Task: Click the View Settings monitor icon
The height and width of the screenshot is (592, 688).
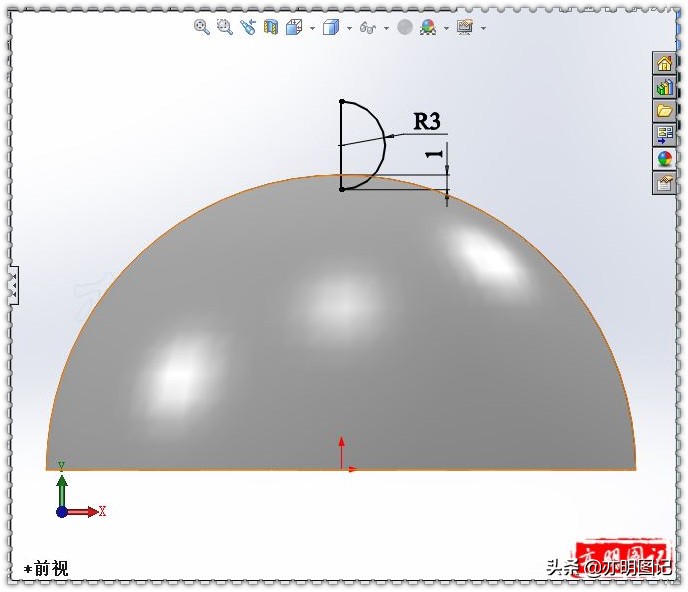Action: [465, 27]
